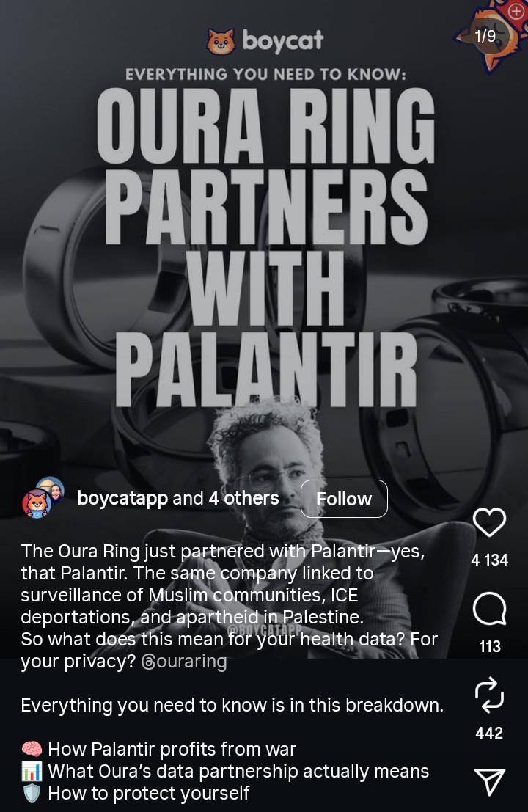The image size is (528, 812).
Task: Expand the caption starting 'The Oura Ring just partnered'
Action: pyautogui.click(x=232, y=606)
